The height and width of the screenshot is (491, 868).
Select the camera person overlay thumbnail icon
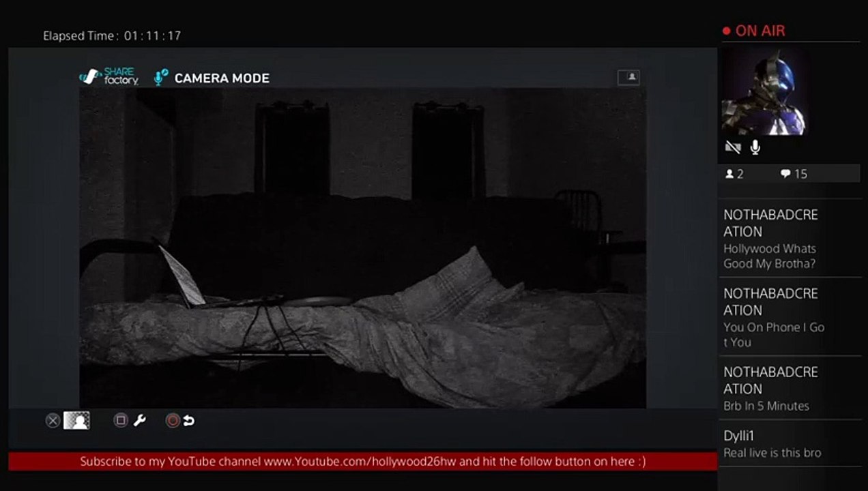(x=76, y=421)
